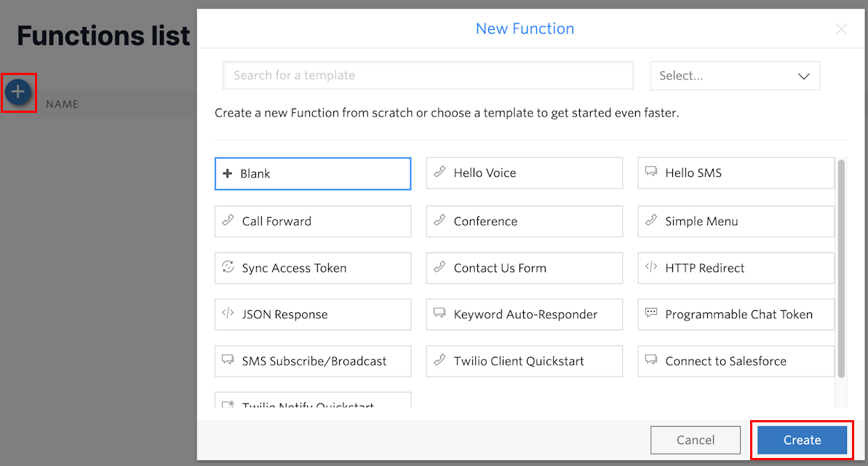Click the code brackets icon by HTTP Redirect
Screen dimensions: 868x466
click(x=651, y=267)
